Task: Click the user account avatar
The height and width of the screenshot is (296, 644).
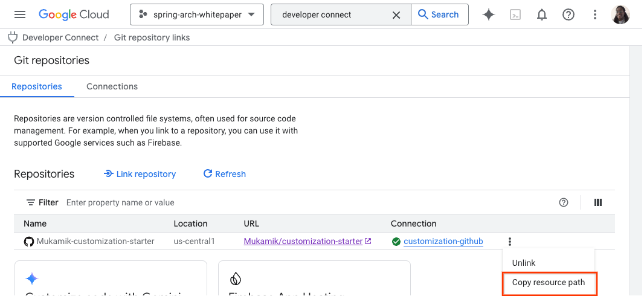Action: [620, 15]
